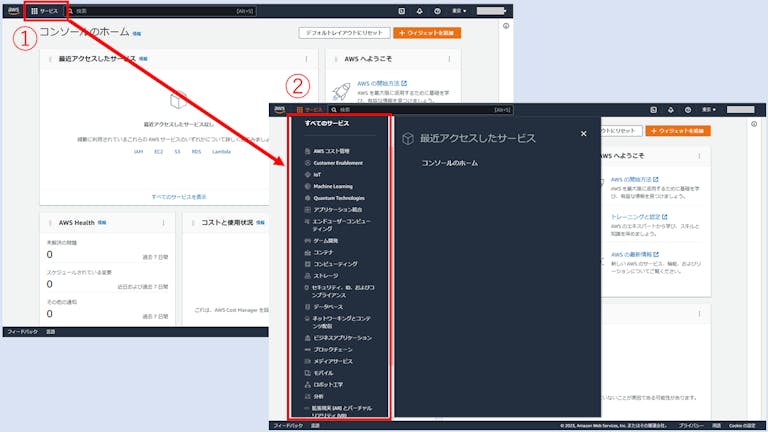
Task: Select Quantum Technologies category
Action: [x=335, y=198]
